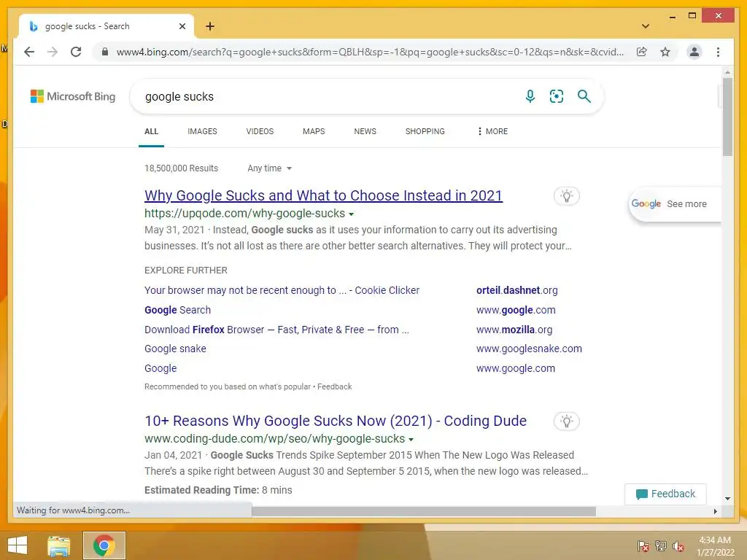The height and width of the screenshot is (560, 747).
Task: Click lightbulb icon beside first result
Action: pos(566,195)
